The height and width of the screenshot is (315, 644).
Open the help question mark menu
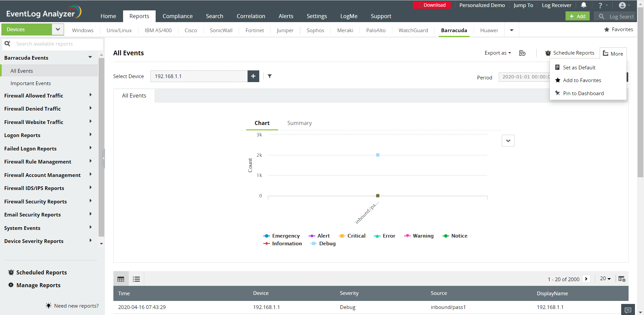coord(603,5)
